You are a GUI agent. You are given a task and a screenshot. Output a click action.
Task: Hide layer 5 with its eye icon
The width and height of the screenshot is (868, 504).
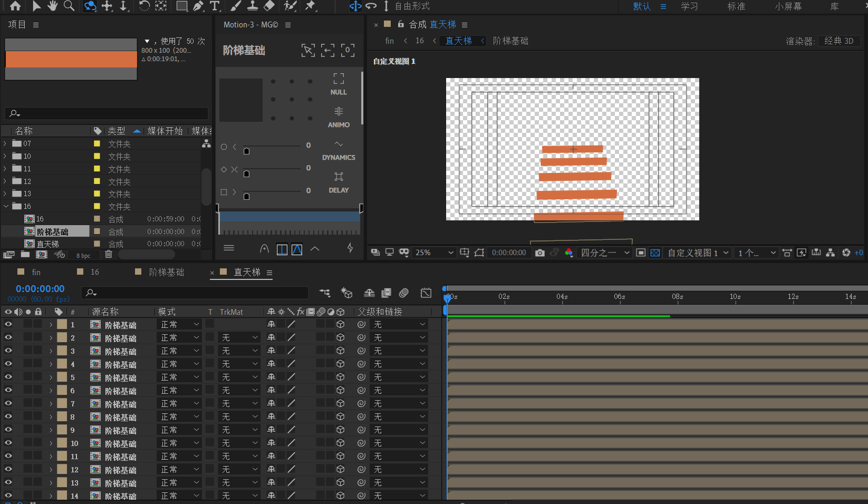[x=8, y=377]
